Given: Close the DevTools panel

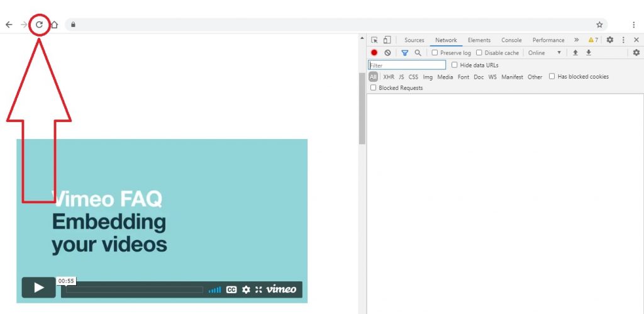Looking at the screenshot, I should pyautogui.click(x=636, y=40).
